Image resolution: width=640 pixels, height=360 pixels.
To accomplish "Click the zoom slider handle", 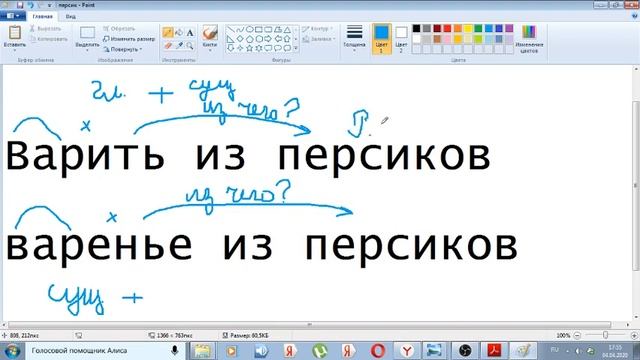I will 606,335.
